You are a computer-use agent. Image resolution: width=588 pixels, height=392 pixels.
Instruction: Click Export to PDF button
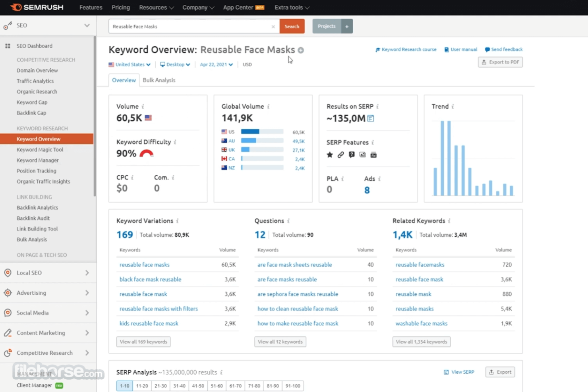(x=500, y=62)
